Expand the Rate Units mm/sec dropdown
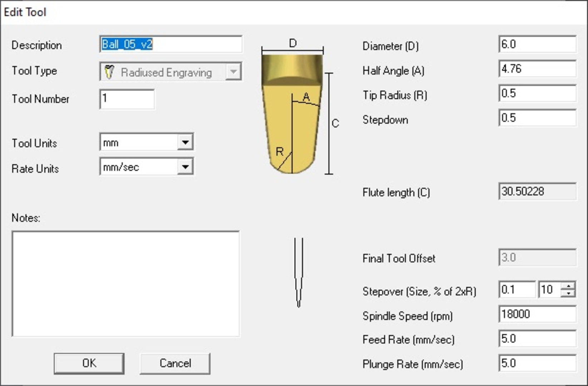Viewport: 588px width, 386px height. [185, 167]
